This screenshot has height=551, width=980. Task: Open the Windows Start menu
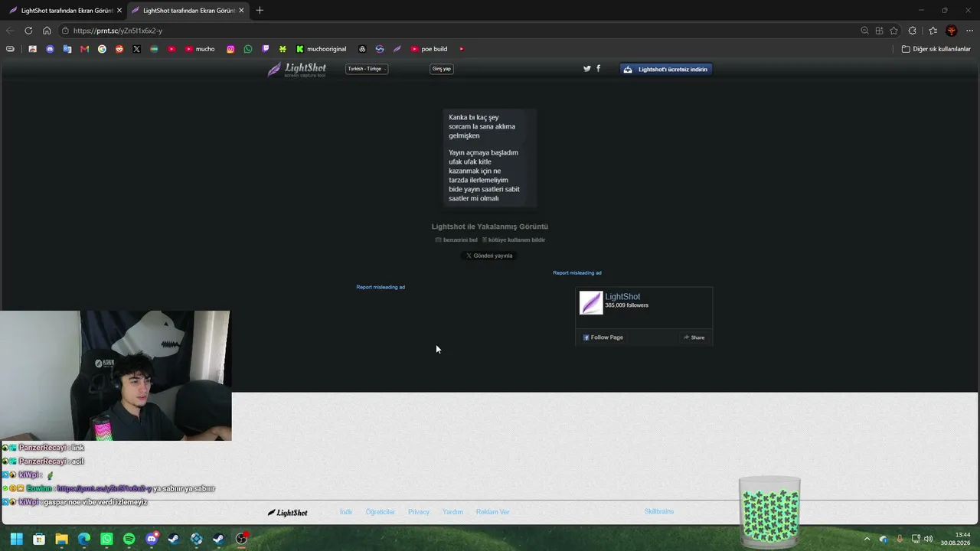pyautogui.click(x=16, y=539)
